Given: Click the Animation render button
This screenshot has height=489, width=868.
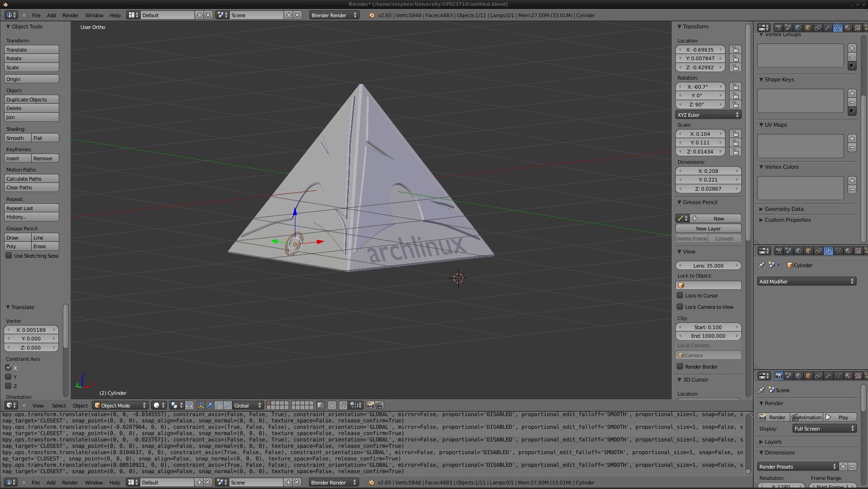Looking at the screenshot, I should tap(806, 417).
